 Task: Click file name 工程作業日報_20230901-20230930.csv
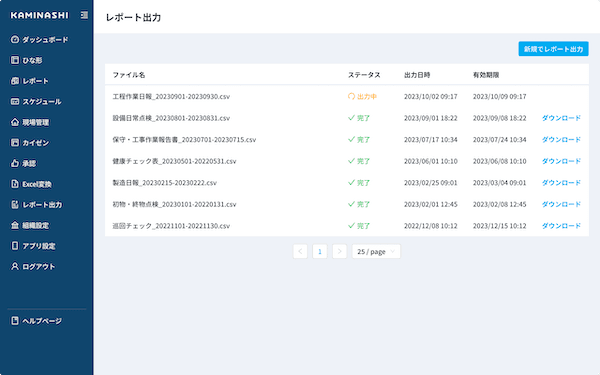(171, 96)
